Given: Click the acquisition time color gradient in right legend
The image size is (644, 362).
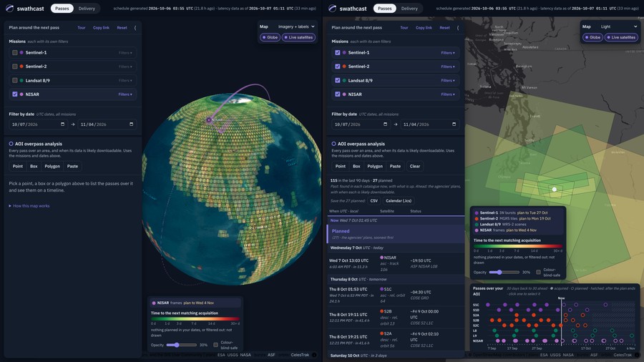Looking at the screenshot, I should 518,246.
